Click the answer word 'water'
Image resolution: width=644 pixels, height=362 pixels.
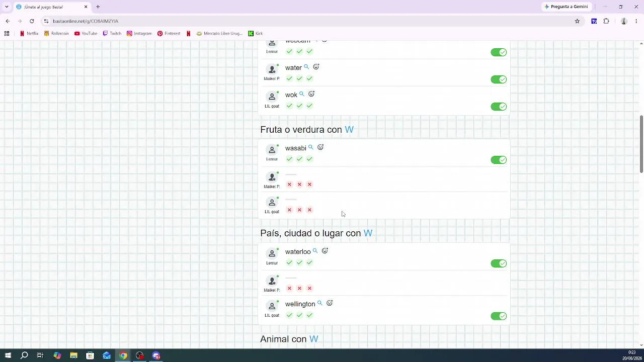coord(293,68)
